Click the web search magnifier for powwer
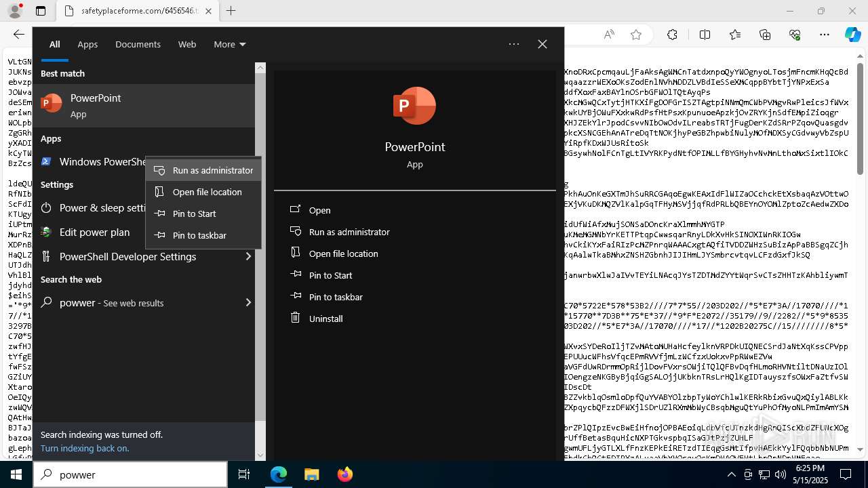The height and width of the screenshot is (488, 868). 46,302
